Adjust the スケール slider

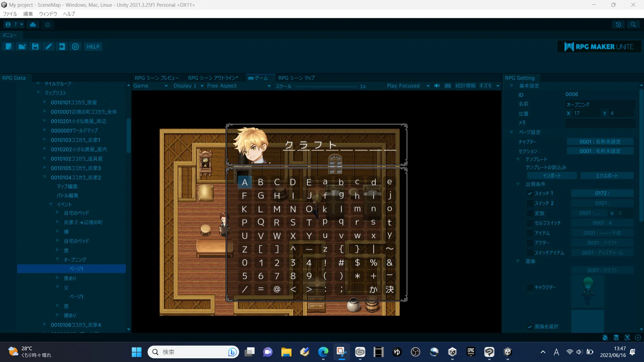(x=326, y=86)
